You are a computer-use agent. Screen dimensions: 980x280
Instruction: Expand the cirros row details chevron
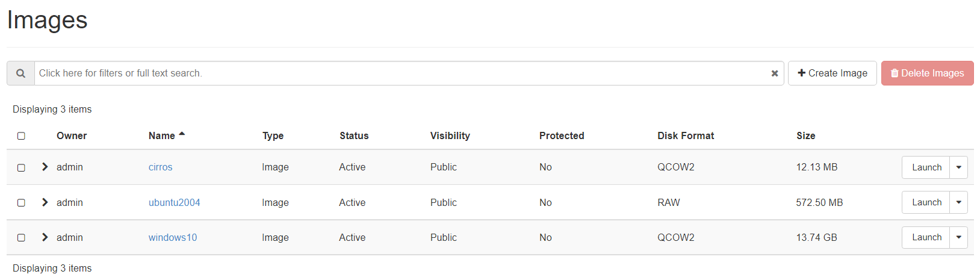click(45, 167)
